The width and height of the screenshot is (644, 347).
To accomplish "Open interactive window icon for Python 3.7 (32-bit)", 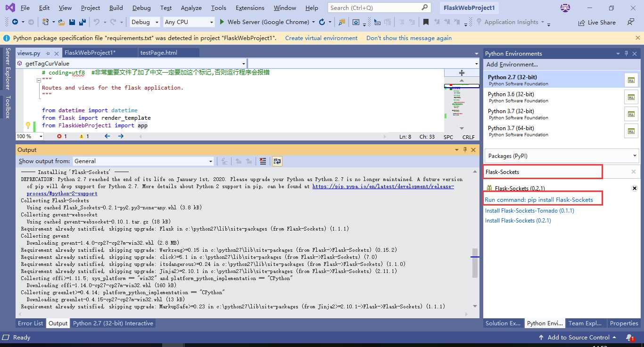I will [x=631, y=114].
